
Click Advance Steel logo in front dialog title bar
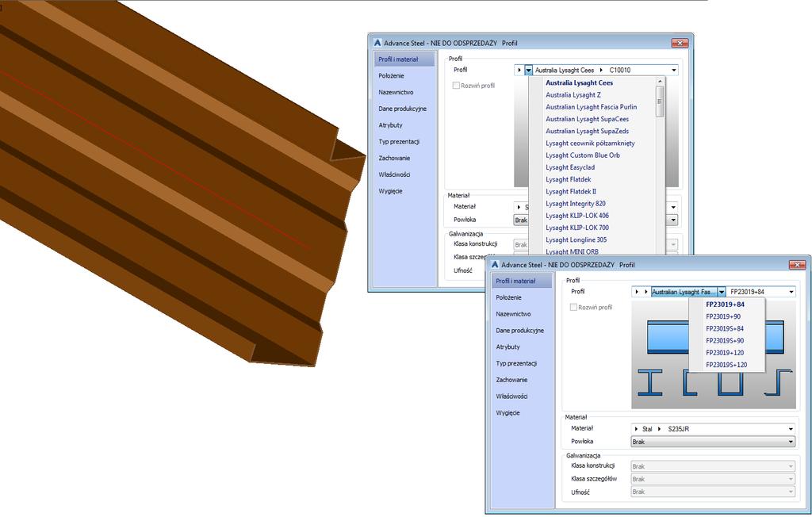[495, 265]
